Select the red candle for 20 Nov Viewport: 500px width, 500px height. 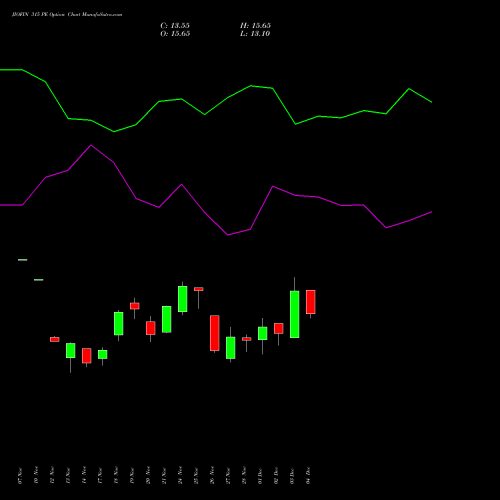coord(151,328)
